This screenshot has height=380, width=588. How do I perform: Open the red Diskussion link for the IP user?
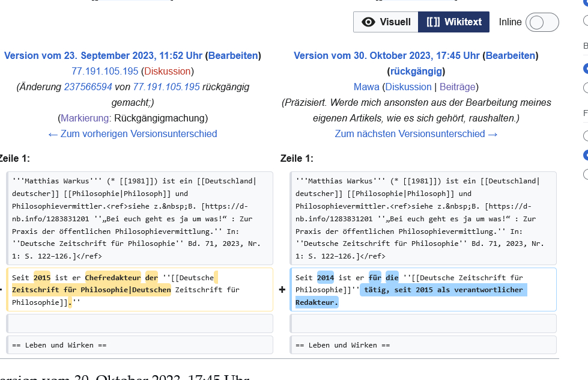point(167,71)
